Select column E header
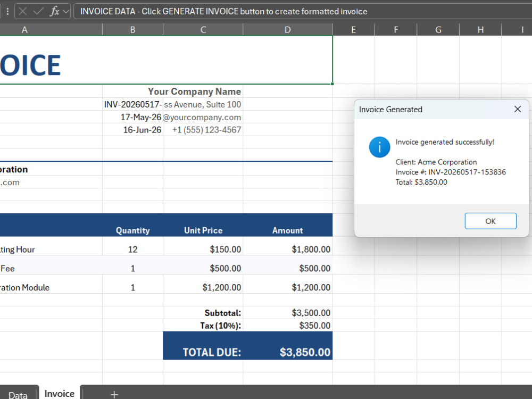Viewport: 532px width, 399px height. [354, 30]
